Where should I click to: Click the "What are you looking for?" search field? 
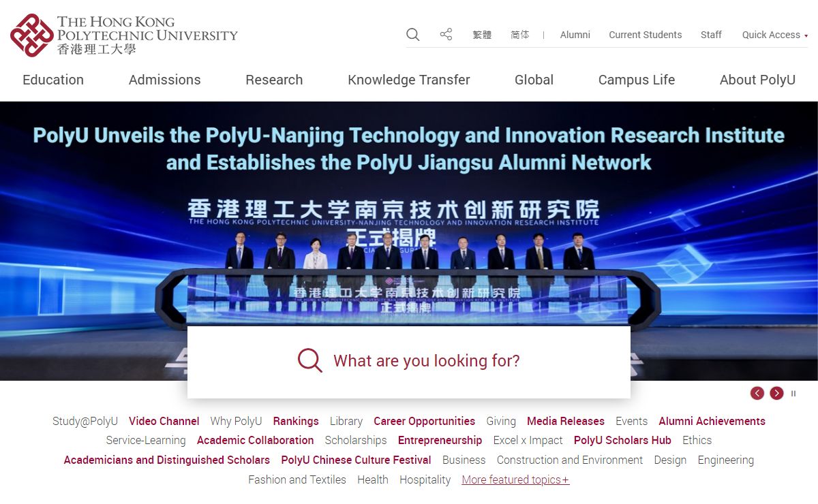click(409, 362)
